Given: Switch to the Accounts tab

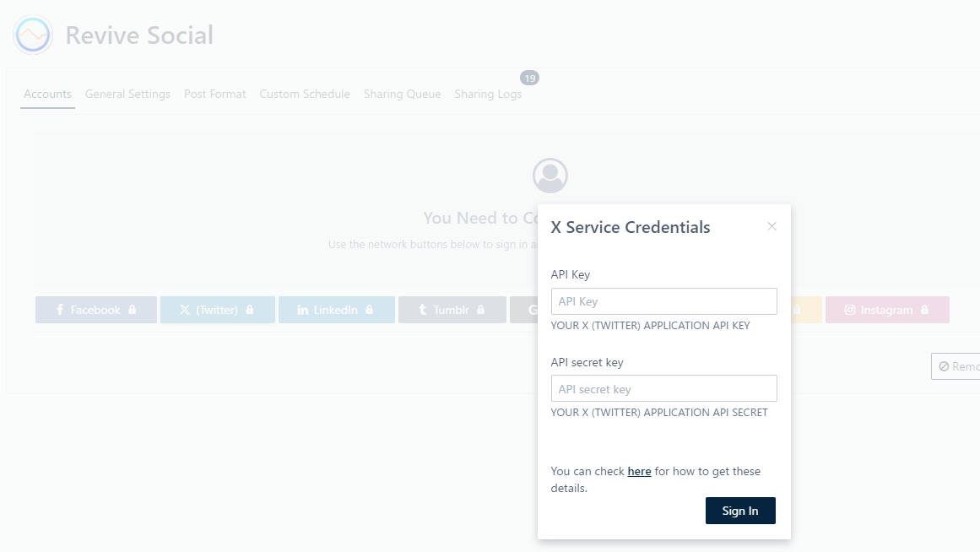Looking at the screenshot, I should click(47, 95).
